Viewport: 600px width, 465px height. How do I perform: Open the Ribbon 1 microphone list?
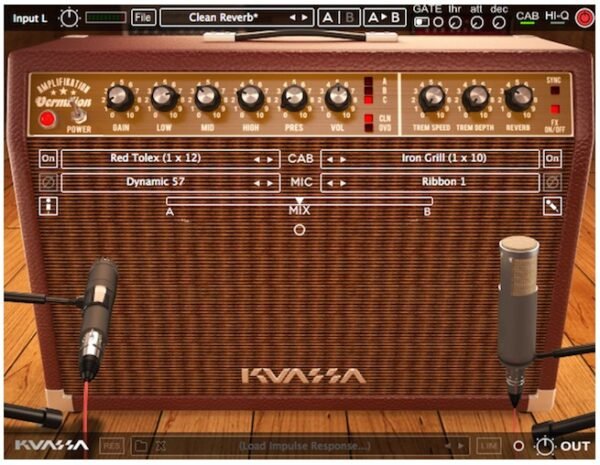click(430, 183)
